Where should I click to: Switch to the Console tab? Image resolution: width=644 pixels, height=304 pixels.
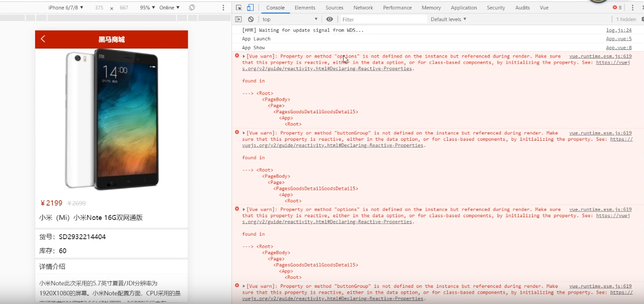tap(275, 8)
